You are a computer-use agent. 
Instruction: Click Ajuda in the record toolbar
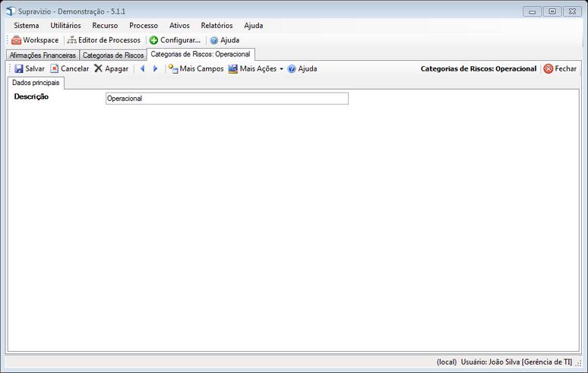point(302,68)
